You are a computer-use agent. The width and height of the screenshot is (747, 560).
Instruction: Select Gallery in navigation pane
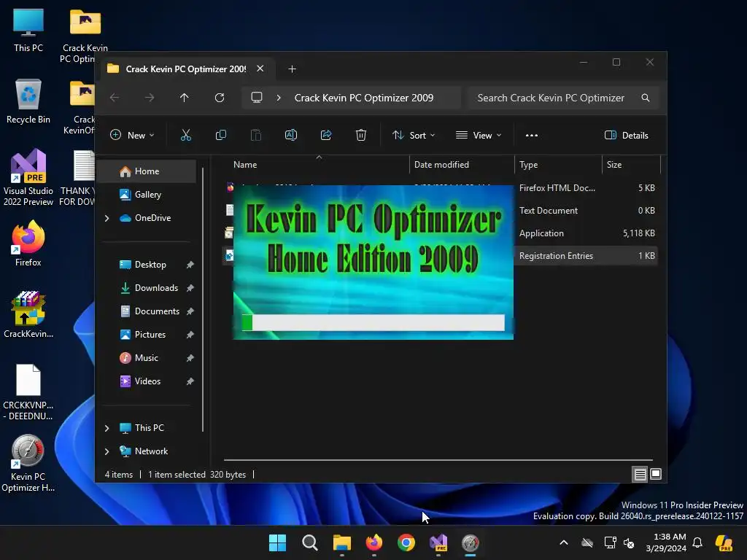pos(147,195)
